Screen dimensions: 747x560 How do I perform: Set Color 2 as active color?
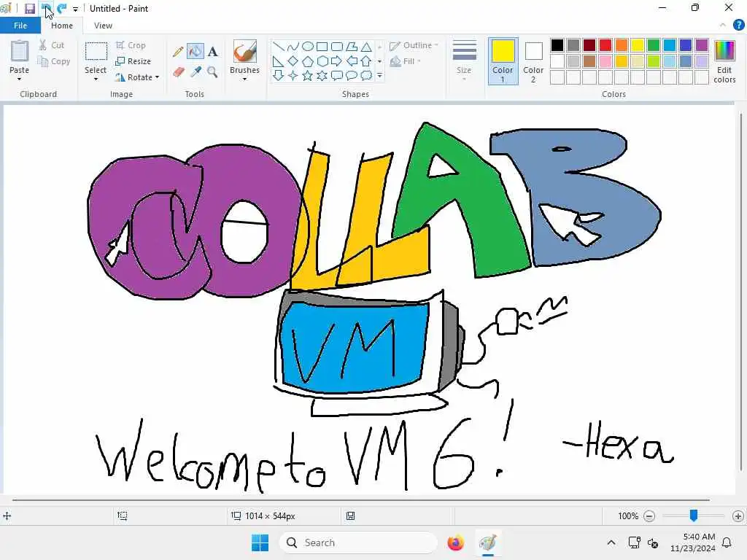[x=533, y=61]
